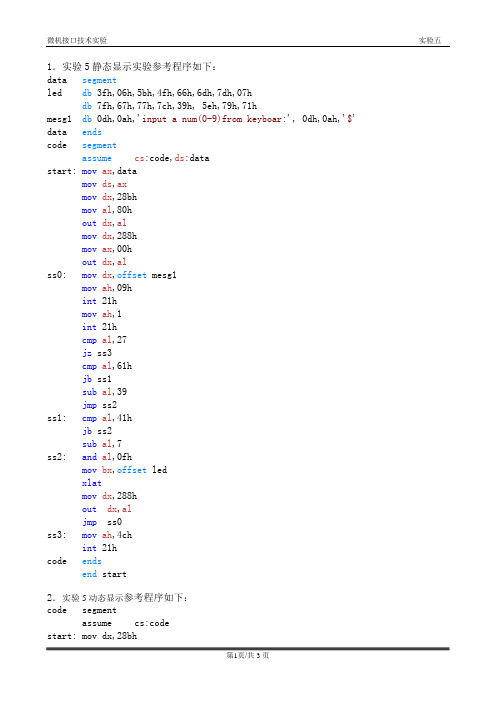Click line db 3fh,06h,5bh,4fh,66h,6dh,7dh,07h
The height and width of the screenshot is (702, 496).
coord(167,93)
